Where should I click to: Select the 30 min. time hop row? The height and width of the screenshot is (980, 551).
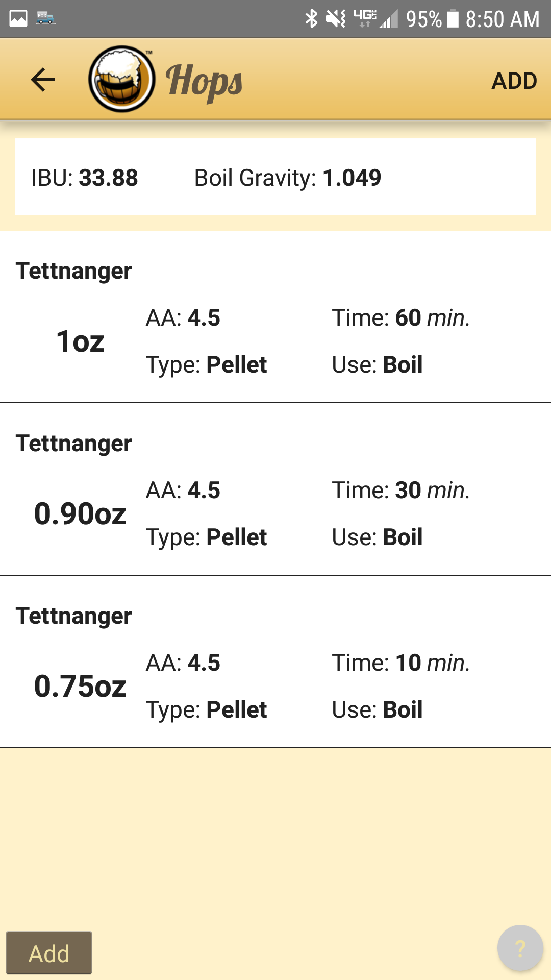coord(400,490)
